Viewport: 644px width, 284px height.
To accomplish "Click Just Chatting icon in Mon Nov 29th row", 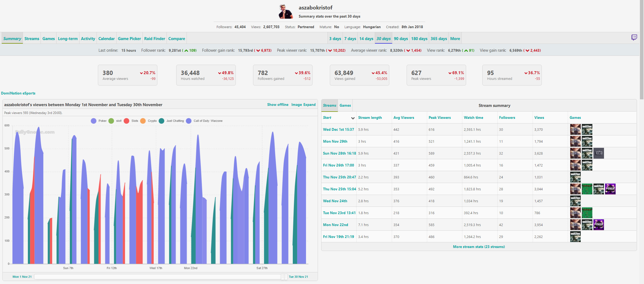I will (575, 141).
